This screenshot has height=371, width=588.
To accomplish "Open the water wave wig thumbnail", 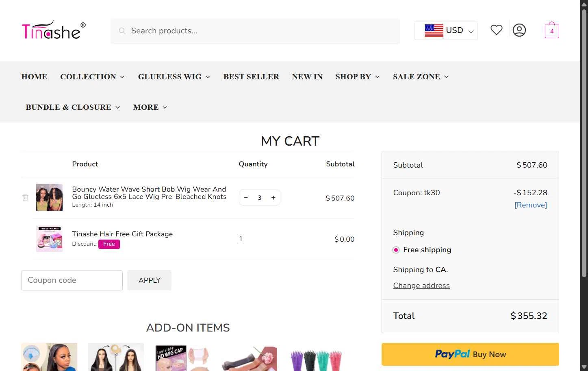I will (49, 197).
